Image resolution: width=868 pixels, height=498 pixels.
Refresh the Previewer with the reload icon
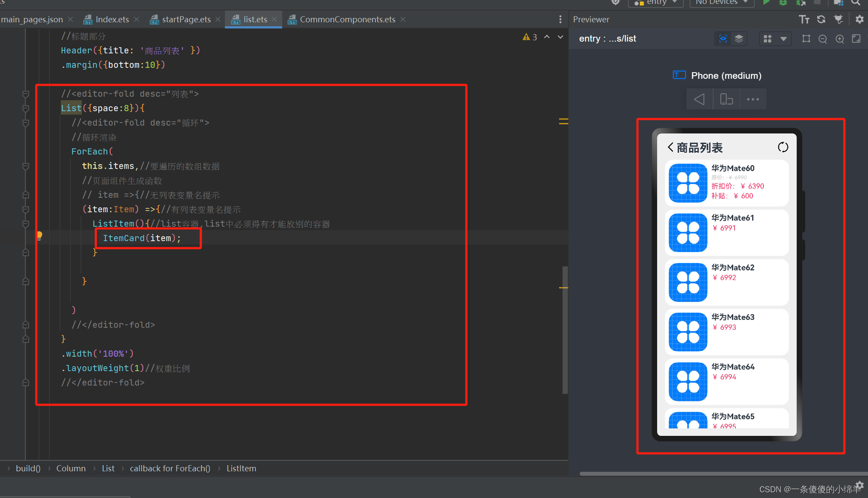pyautogui.click(x=821, y=19)
